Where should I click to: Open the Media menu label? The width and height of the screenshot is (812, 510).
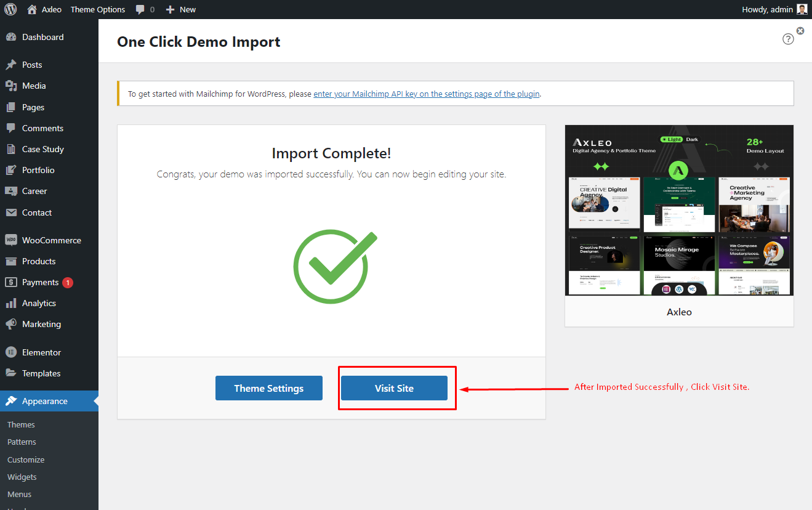34,86
